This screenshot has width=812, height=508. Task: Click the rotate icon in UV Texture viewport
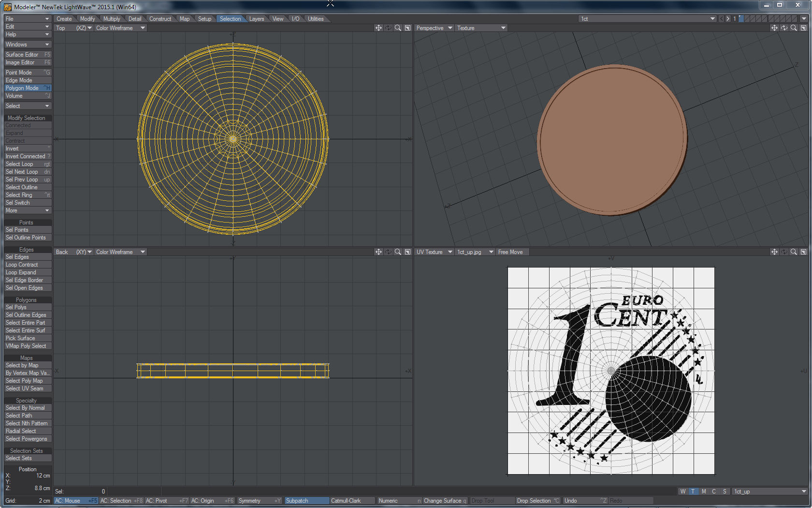[x=784, y=252]
